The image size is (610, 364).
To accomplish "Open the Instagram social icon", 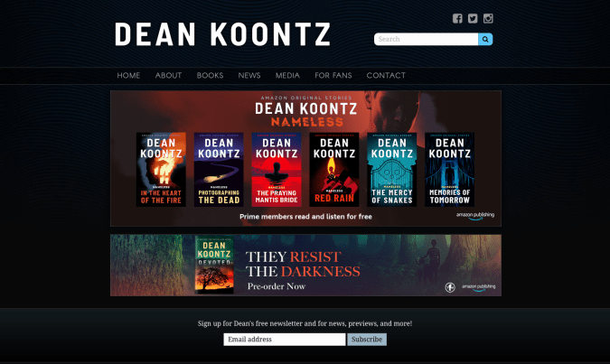I will (488, 18).
